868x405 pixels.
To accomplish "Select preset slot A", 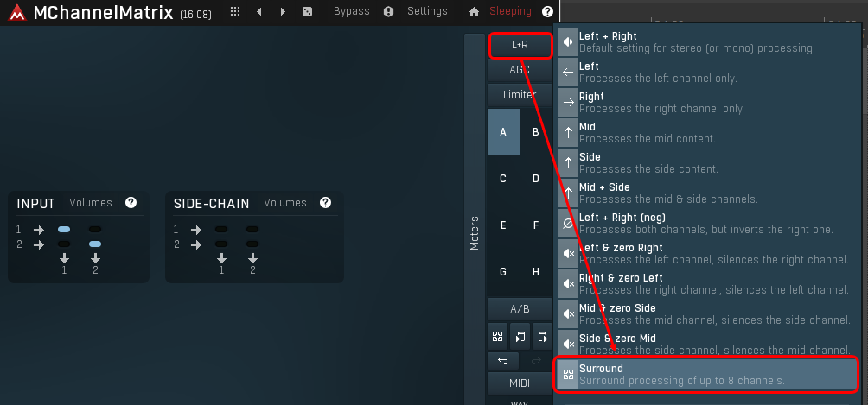I will coord(503,131).
